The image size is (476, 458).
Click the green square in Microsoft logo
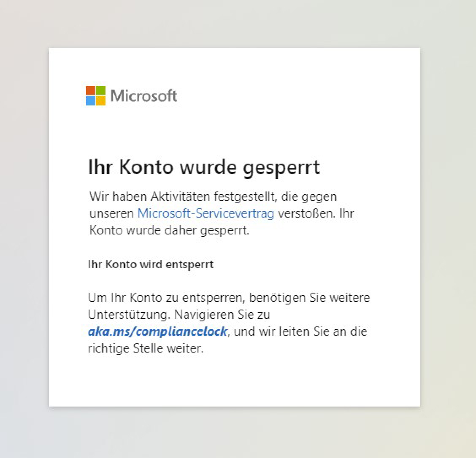point(101,91)
